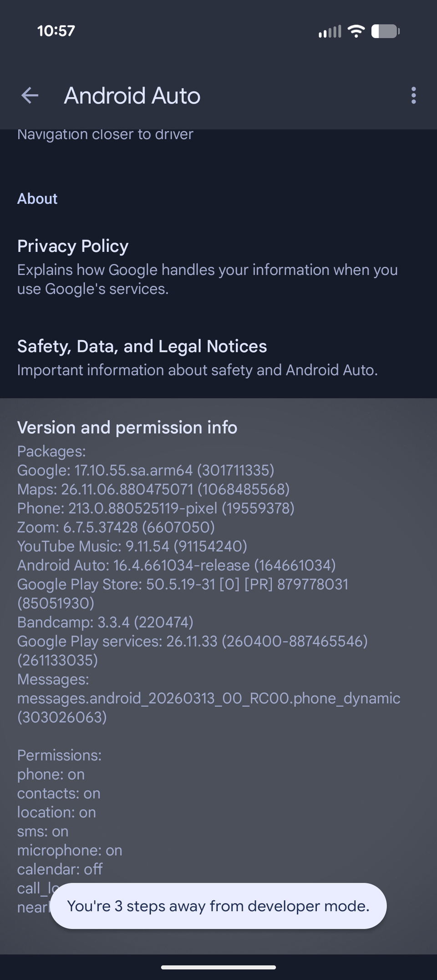Viewport: 437px width, 980px height.
Task: Tap the Navigation closer to driver setting
Action: click(105, 135)
